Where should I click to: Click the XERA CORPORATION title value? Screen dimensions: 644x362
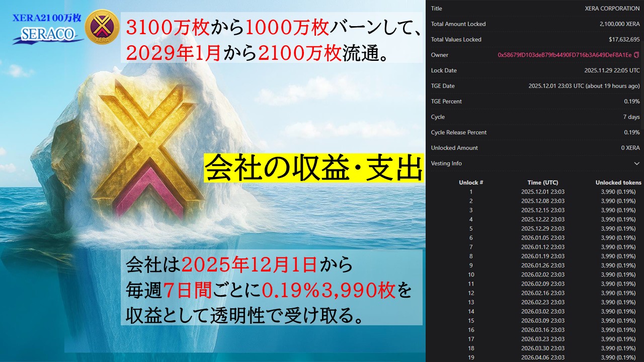[x=612, y=9]
